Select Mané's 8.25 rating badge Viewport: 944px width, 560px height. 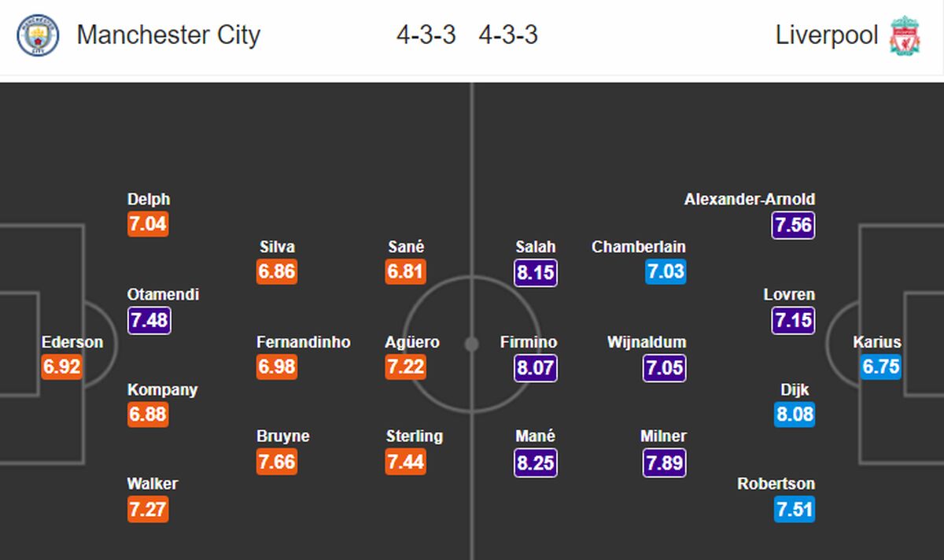536,462
